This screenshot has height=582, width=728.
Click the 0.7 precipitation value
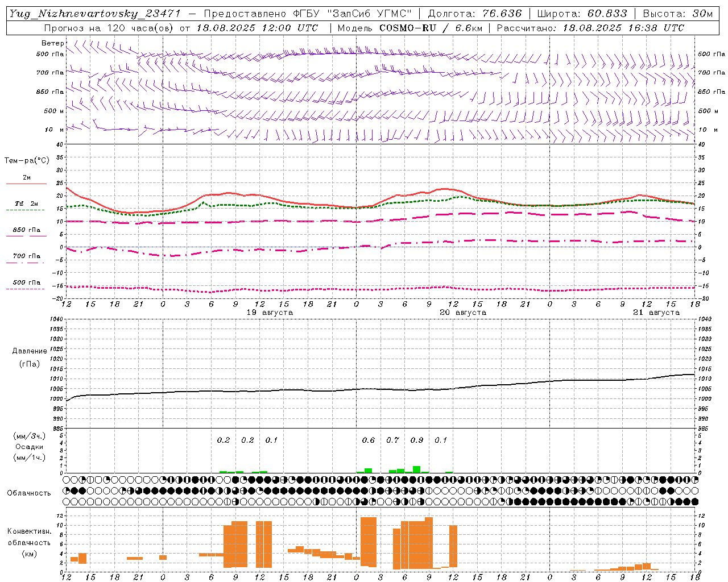click(393, 440)
